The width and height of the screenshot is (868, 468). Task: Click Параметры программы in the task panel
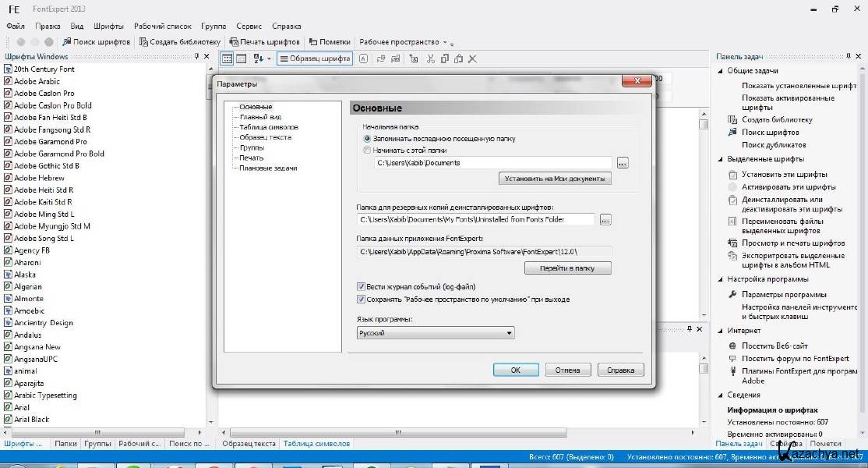(x=784, y=295)
